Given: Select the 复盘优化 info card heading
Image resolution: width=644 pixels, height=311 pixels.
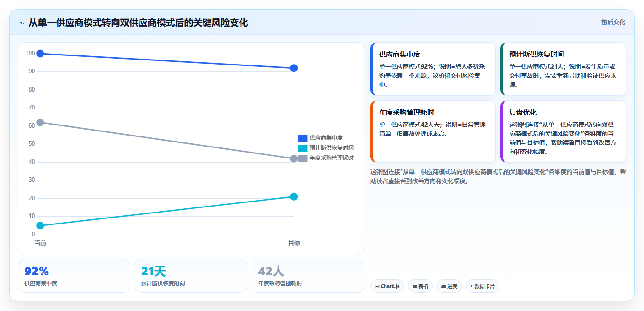Looking at the screenshot, I should (523, 112).
